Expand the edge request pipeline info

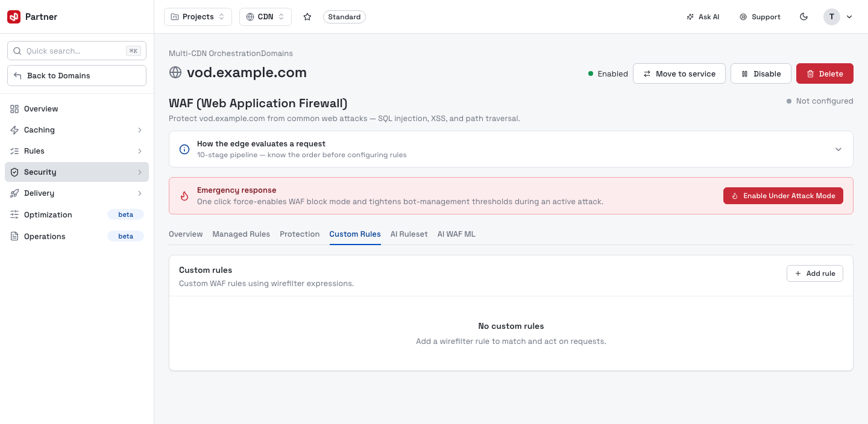tap(511, 149)
